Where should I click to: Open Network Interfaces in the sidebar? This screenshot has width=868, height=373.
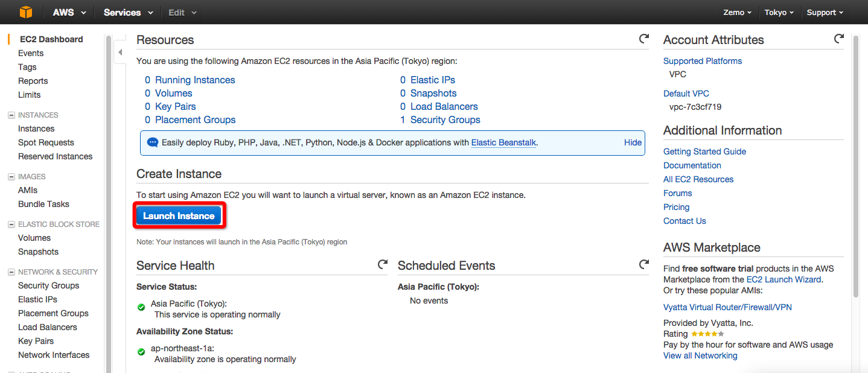pyautogui.click(x=54, y=355)
